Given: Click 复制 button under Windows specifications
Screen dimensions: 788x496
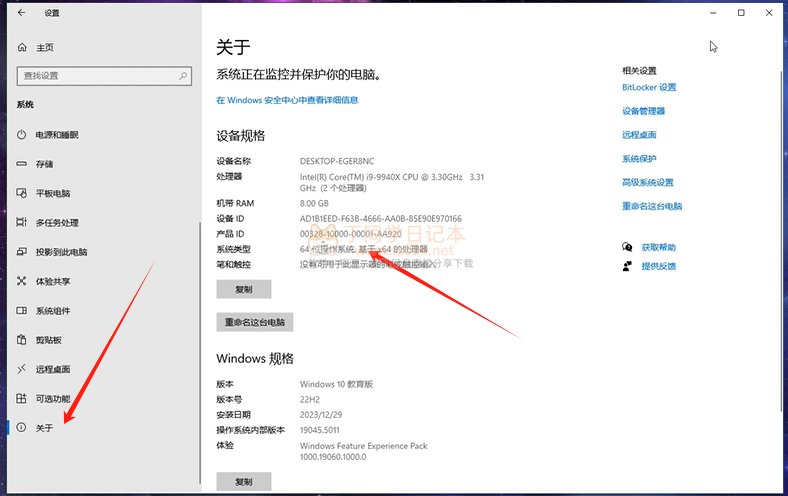Looking at the screenshot, I should [244, 481].
